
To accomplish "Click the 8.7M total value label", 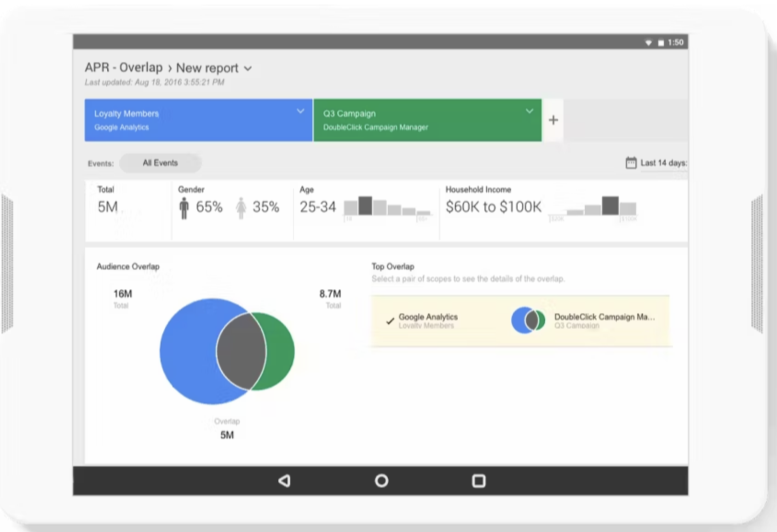I will [x=330, y=294].
